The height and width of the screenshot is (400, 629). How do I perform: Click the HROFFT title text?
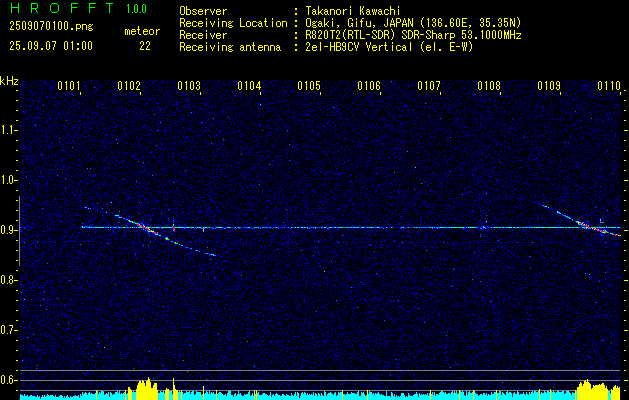62,8
